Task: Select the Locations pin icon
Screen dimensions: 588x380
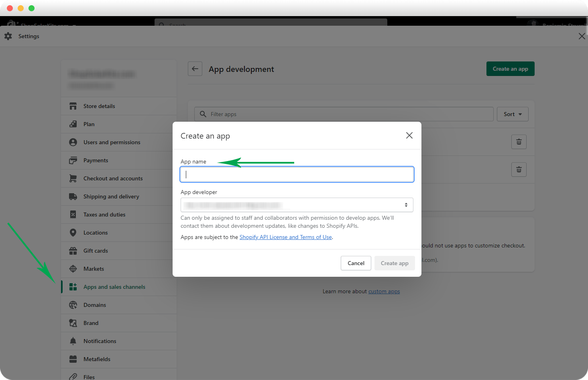Action: tap(73, 232)
